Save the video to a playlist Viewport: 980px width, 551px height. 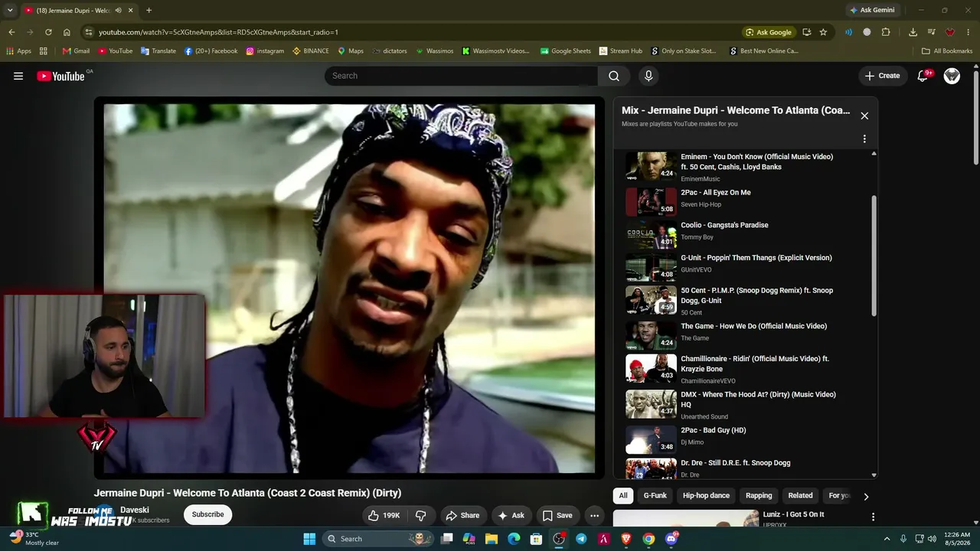tap(557, 515)
